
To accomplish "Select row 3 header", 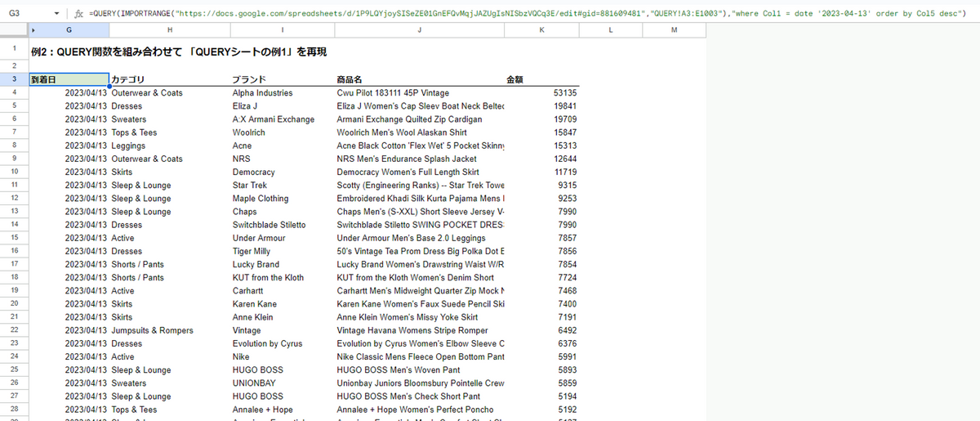I will [x=14, y=79].
